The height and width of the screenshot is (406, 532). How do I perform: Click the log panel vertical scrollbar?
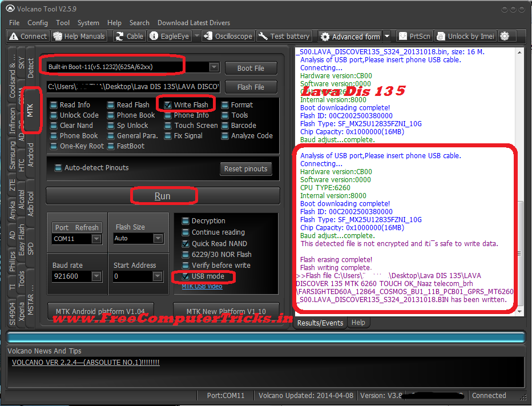519,182
